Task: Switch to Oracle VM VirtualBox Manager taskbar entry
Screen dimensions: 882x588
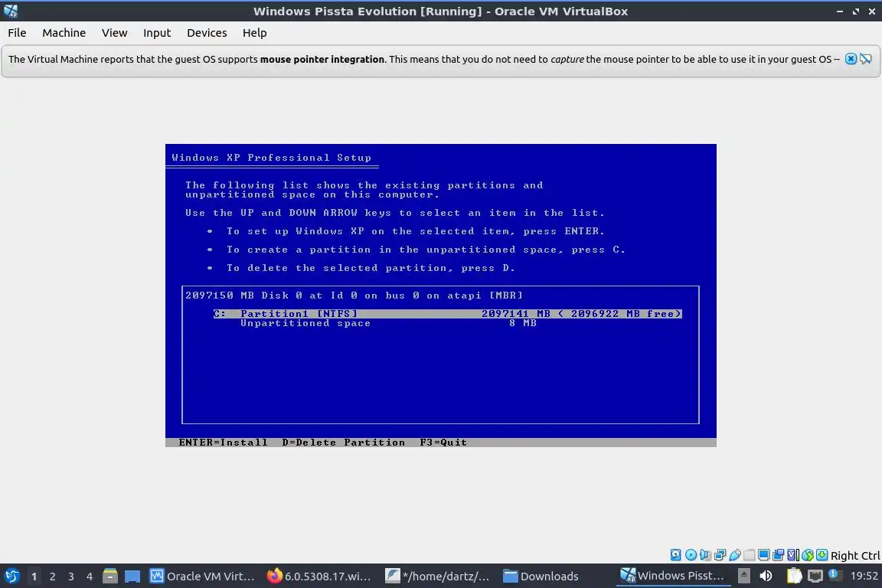Action: [x=202, y=577]
